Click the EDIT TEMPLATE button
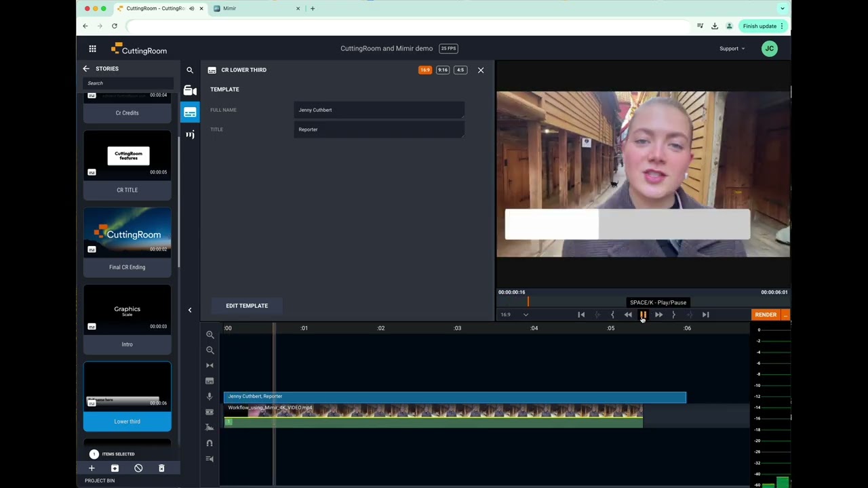This screenshot has height=488, width=868. pos(247,306)
